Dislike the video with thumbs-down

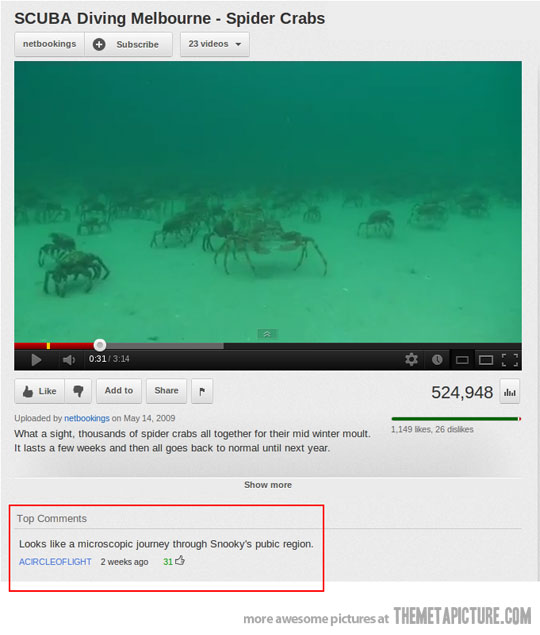pyautogui.click(x=78, y=391)
